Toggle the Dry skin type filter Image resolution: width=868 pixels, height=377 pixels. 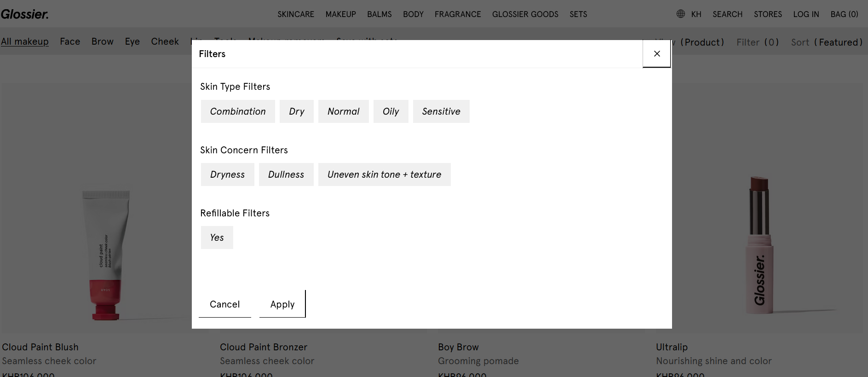coord(297,111)
